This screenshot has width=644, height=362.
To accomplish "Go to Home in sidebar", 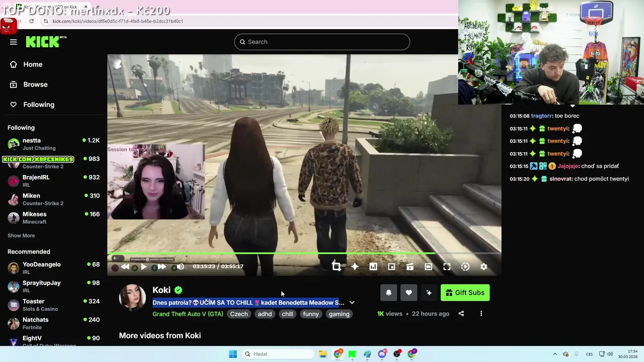I will 33,64.
